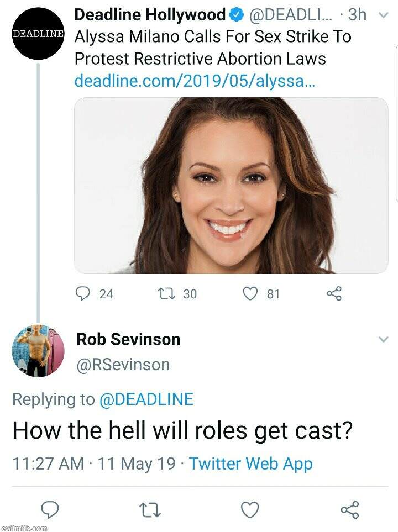Screen dimensions: 398x532
Task: Share the Deadline Hollywood tweet
Action: pos(334,293)
